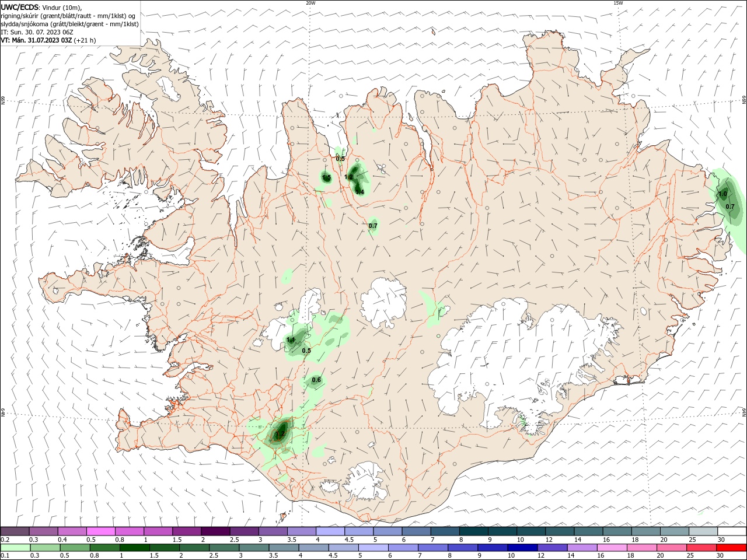Click the first purple-grey 0.2 swatch in the upper legend

(15, 531)
